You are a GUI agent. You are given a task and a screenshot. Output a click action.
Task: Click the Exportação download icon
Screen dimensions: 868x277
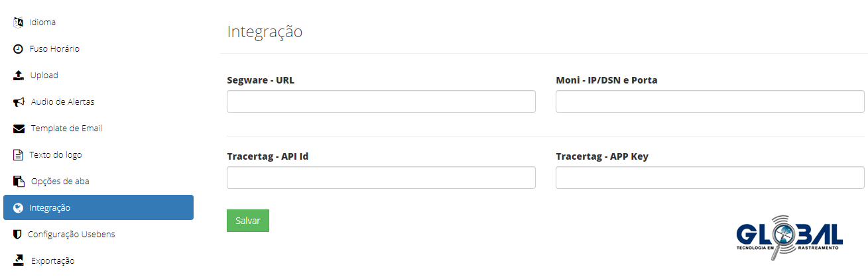(x=19, y=260)
